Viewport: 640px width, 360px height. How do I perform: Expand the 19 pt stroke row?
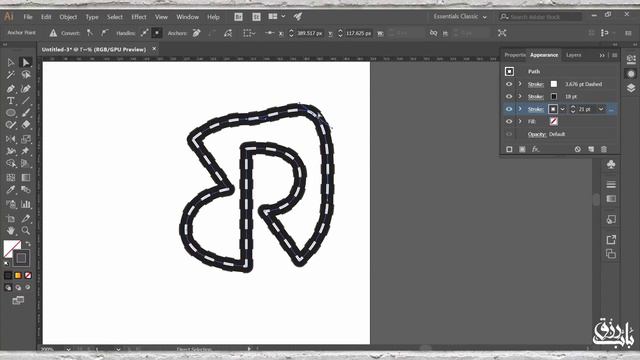[x=520, y=97]
